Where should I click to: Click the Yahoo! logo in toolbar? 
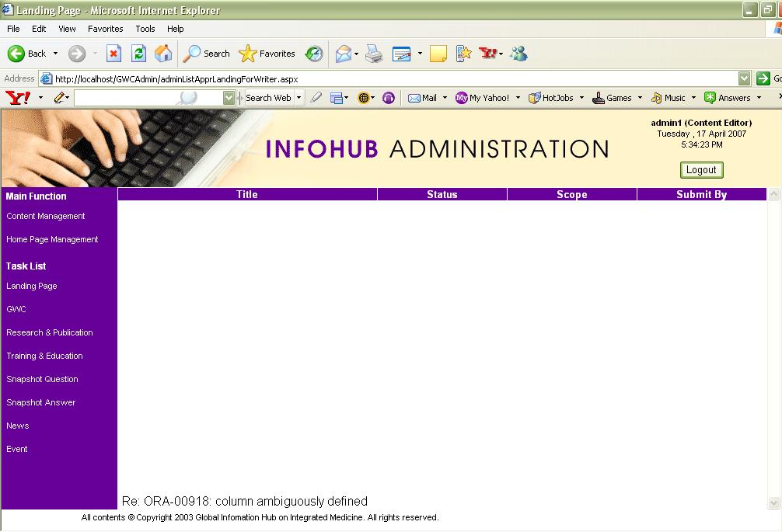(18, 98)
